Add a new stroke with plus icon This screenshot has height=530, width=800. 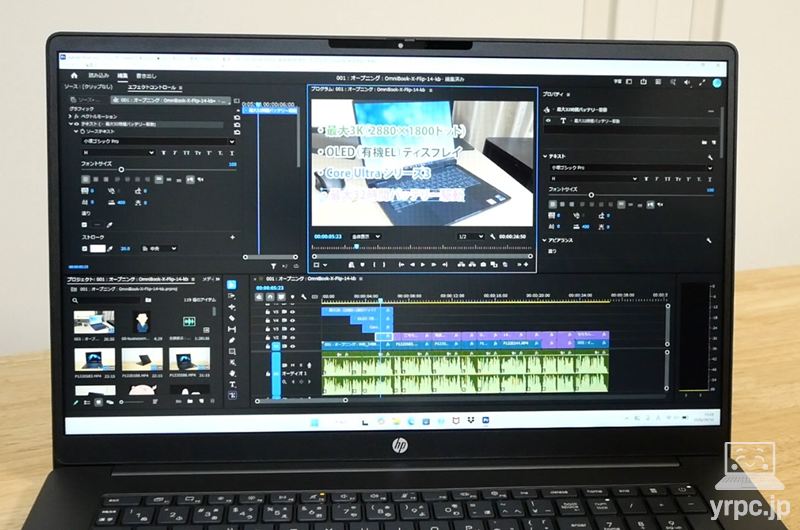pyautogui.click(x=233, y=237)
